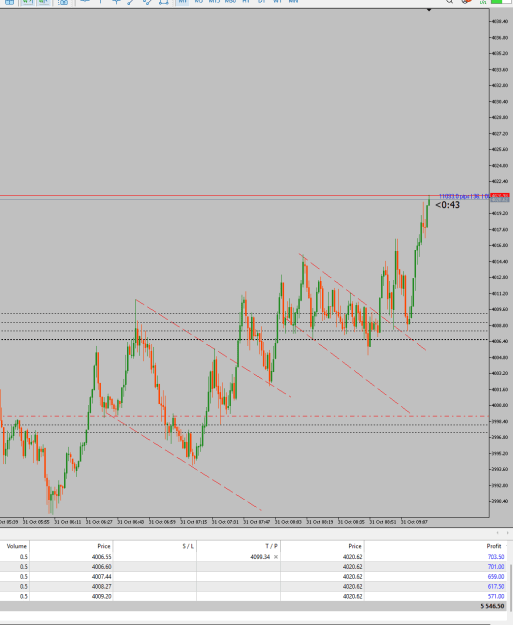The width and height of the screenshot is (513, 625).
Task: Click the blue pips label beside the red line
Action: click(464, 197)
